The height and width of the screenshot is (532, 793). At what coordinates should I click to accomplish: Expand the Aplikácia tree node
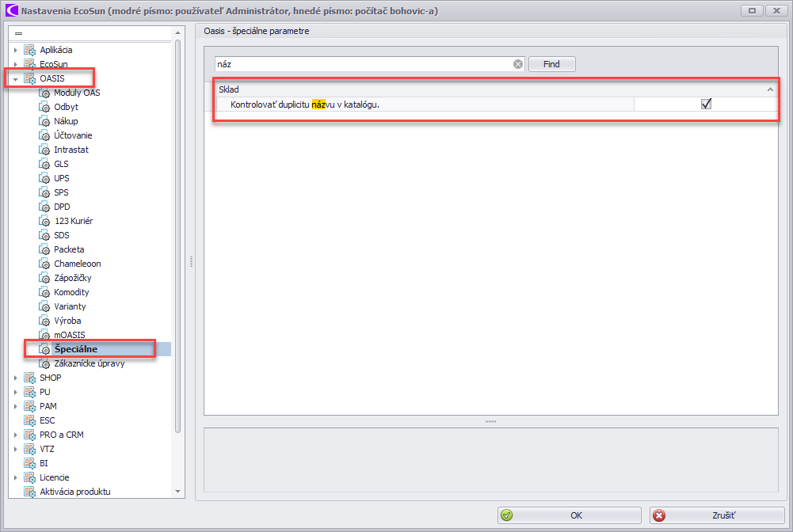pyautogui.click(x=15, y=51)
